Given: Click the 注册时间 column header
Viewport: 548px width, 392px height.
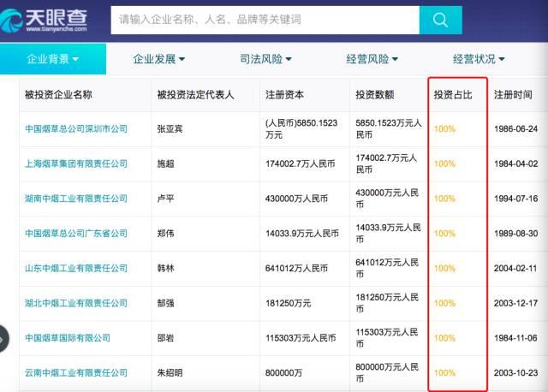Looking at the screenshot, I should [513, 94].
